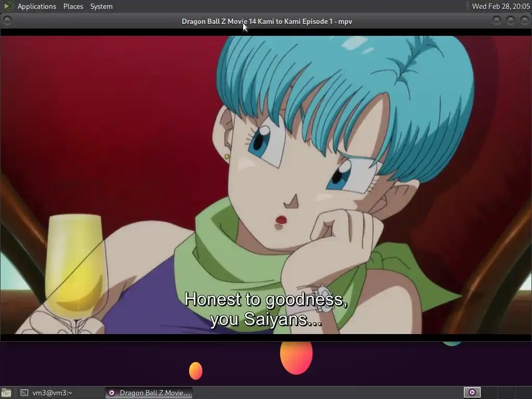The height and width of the screenshot is (399, 532).
Task: Click the mpv workspace switcher thumbnail at bottom right
Action: [x=472, y=393]
